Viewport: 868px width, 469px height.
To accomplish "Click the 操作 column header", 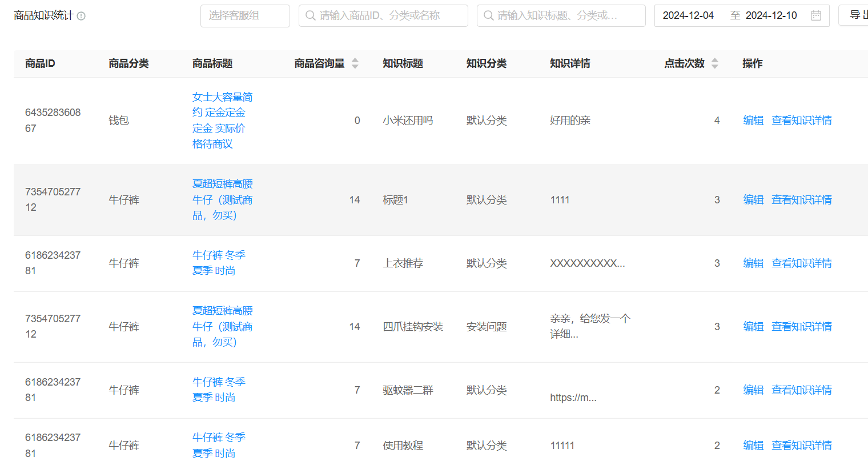I will 752,63.
